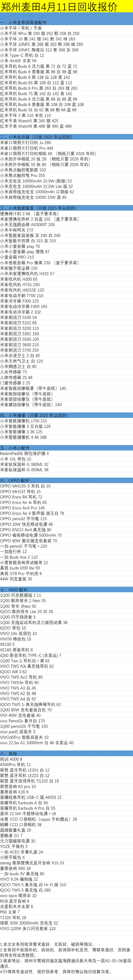This screenshot has height=980, width=133.
Task: Select row 'VIVOd5Pro 智能双面夹 10'
Action: tap(25, 737)
